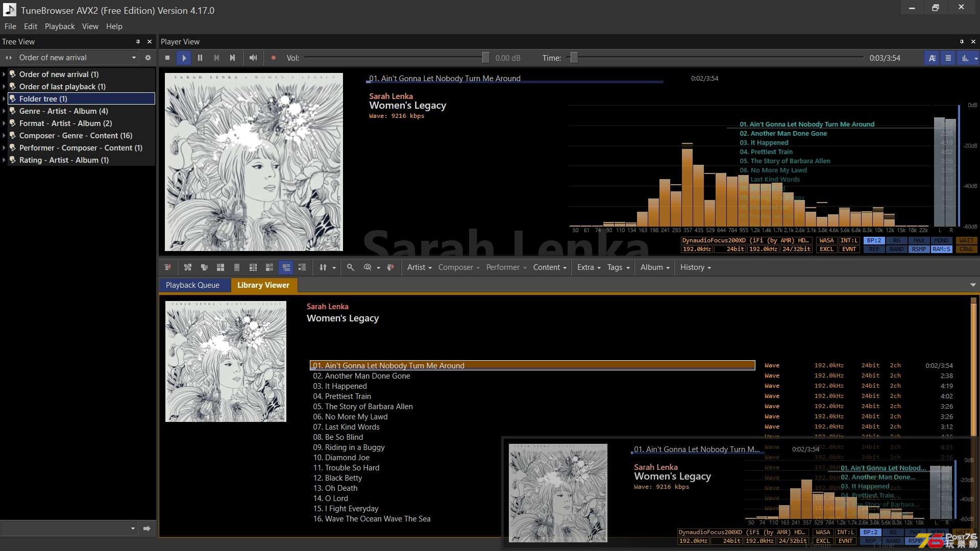Toggle the EVNT event mode button
The image size is (980, 551).
click(849, 249)
